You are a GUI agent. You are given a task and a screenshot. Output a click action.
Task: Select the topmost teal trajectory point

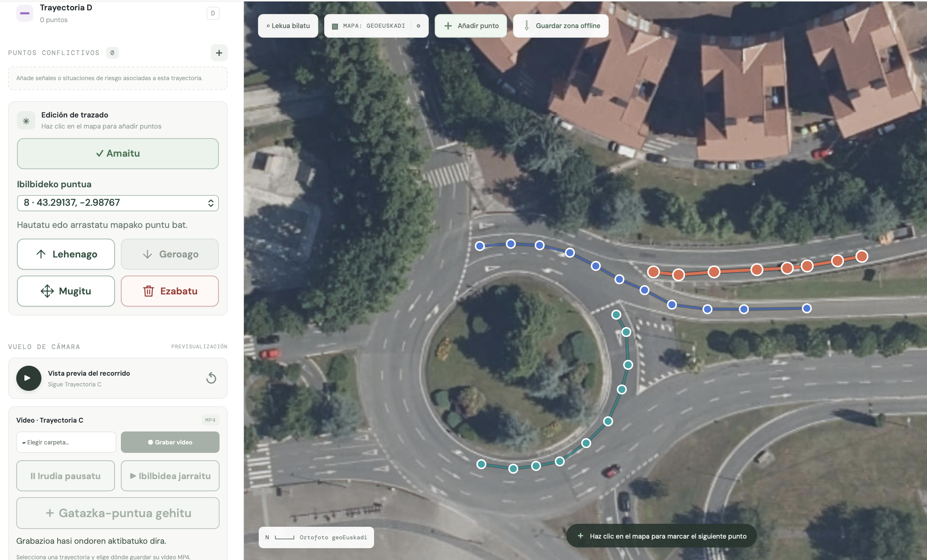pos(616,315)
